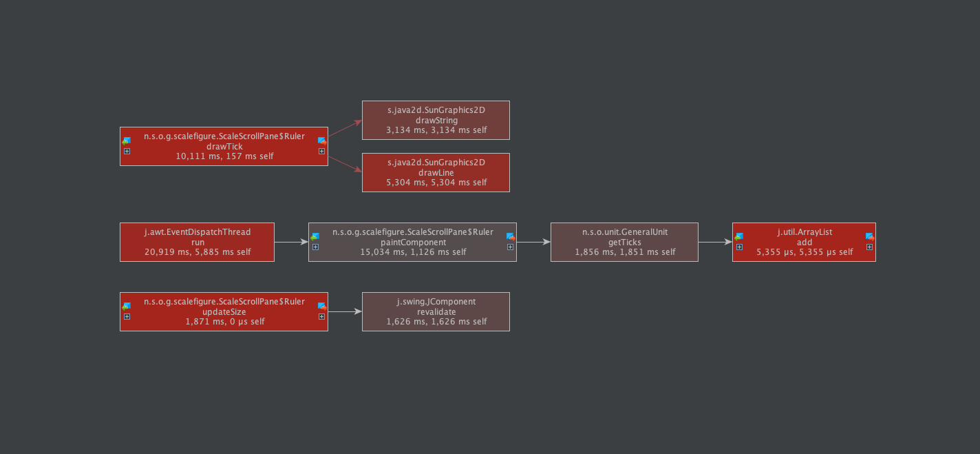The height and width of the screenshot is (454, 980).
Task: Click the outgoing-calls icon on updateSize node
Action: coord(321,306)
